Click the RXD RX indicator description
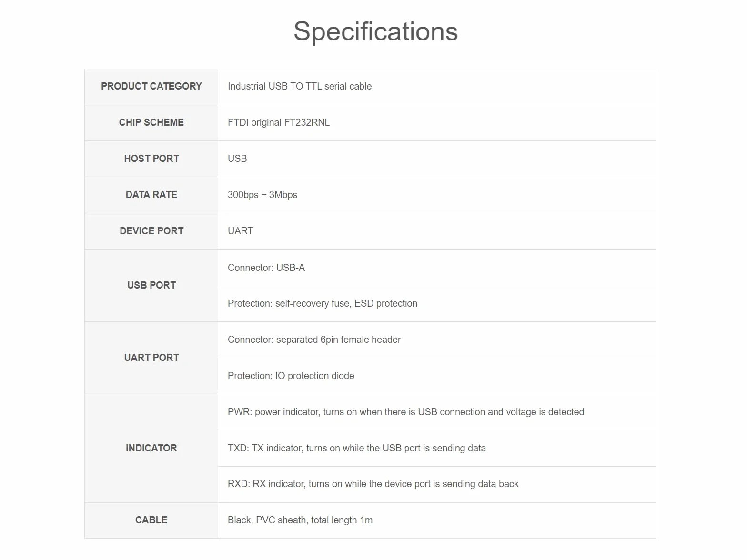This screenshot has height=560, width=747. point(373,484)
